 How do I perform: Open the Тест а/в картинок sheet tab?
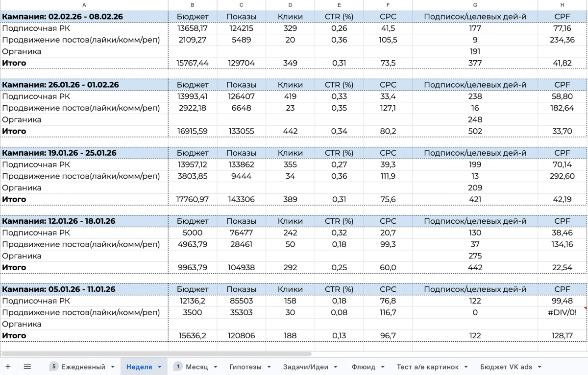(428, 367)
